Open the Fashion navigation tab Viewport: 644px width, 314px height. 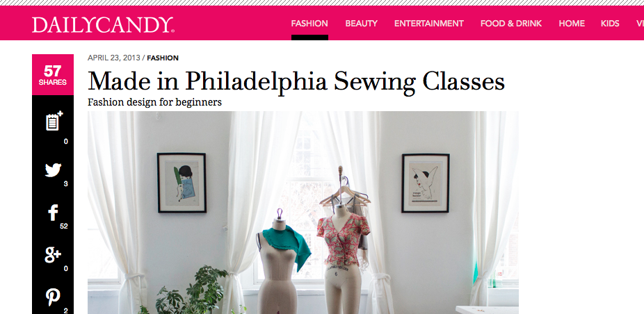tap(309, 24)
